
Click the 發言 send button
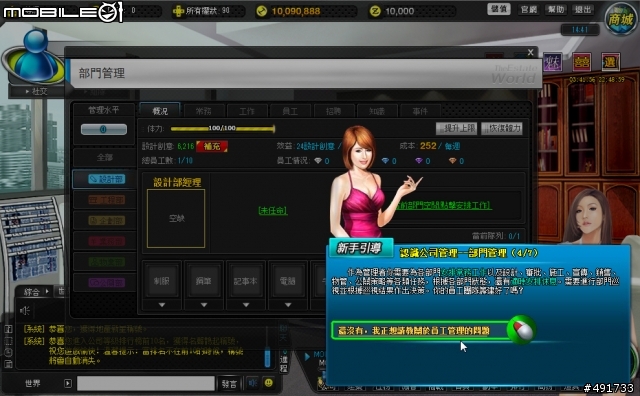pos(229,383)
